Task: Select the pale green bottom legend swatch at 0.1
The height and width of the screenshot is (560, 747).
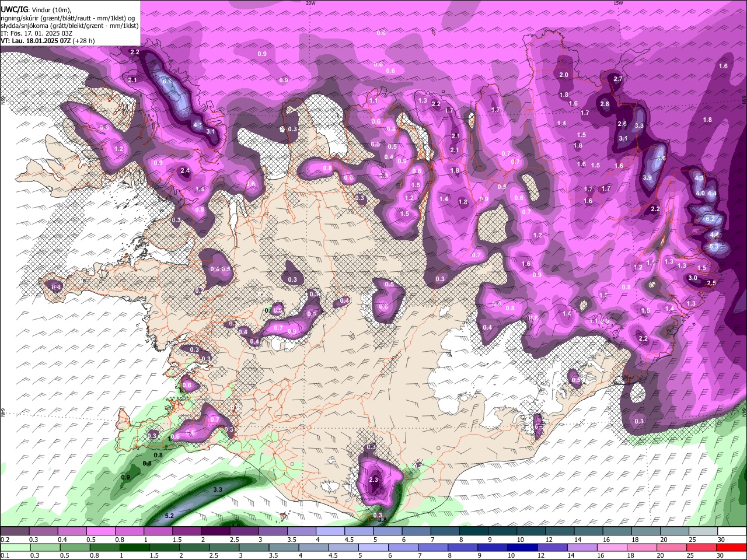Action: 15,547
